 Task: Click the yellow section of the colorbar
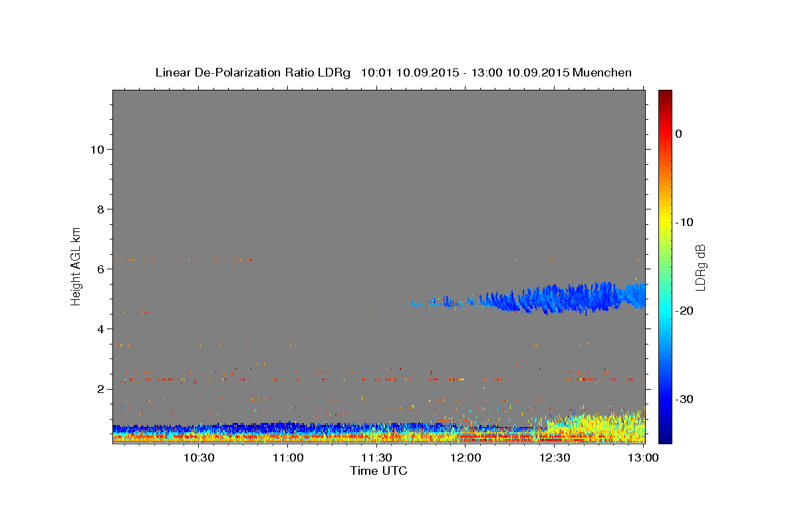coord(665,219)
